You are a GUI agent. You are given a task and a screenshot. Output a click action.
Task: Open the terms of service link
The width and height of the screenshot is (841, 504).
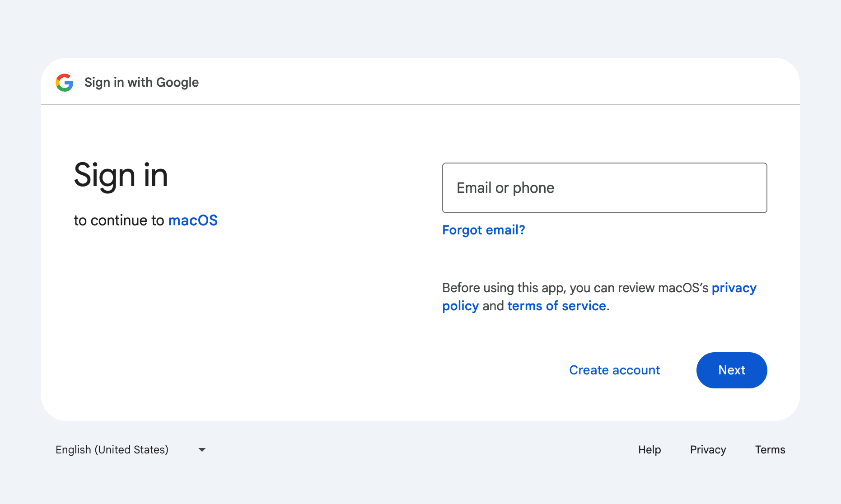557,306
